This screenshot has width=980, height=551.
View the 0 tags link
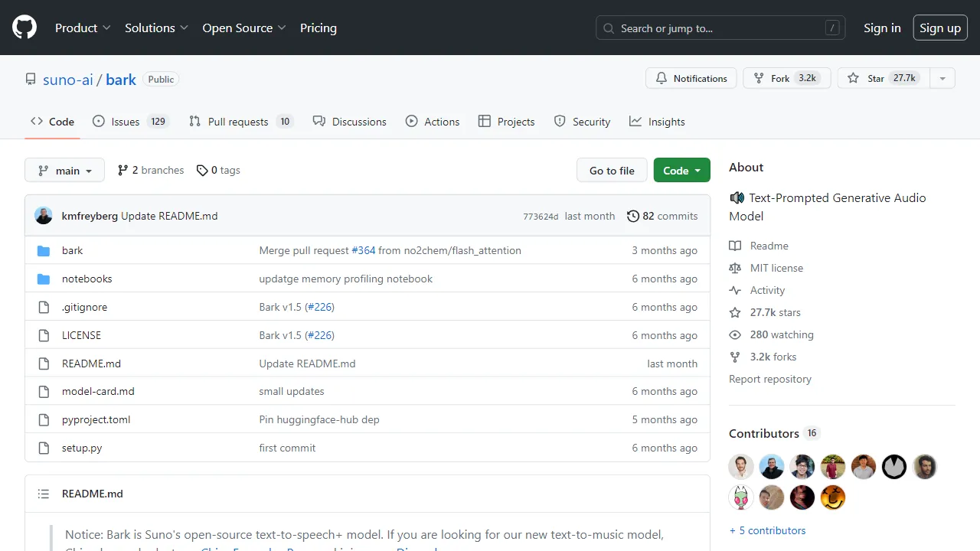pos(218,170)
